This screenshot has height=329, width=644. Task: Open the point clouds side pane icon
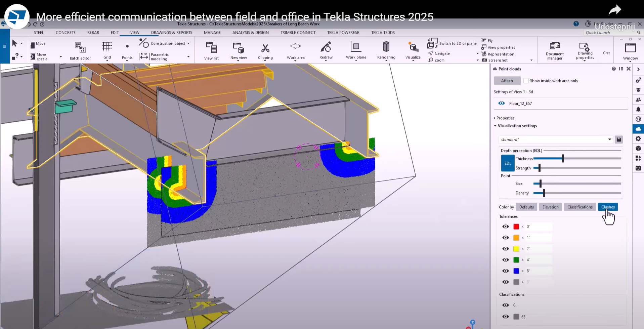click(x=638, y=129)
